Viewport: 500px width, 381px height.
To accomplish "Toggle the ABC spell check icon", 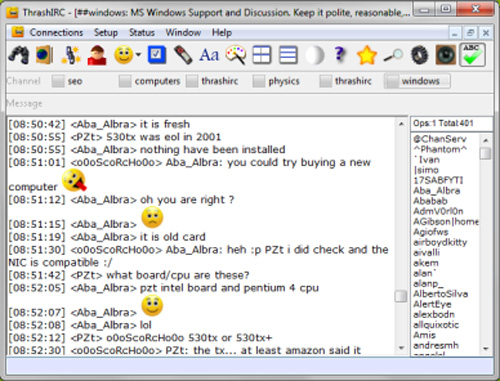I will pos(472,55).
